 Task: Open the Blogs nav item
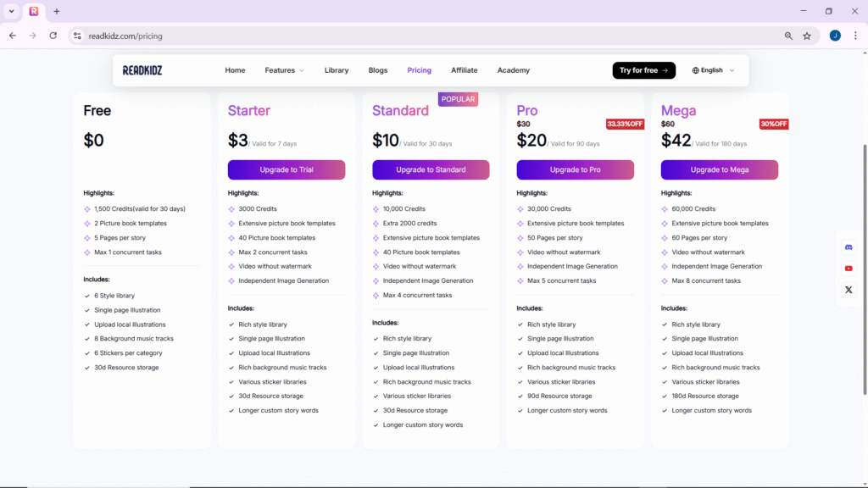(x=378, y=70)
